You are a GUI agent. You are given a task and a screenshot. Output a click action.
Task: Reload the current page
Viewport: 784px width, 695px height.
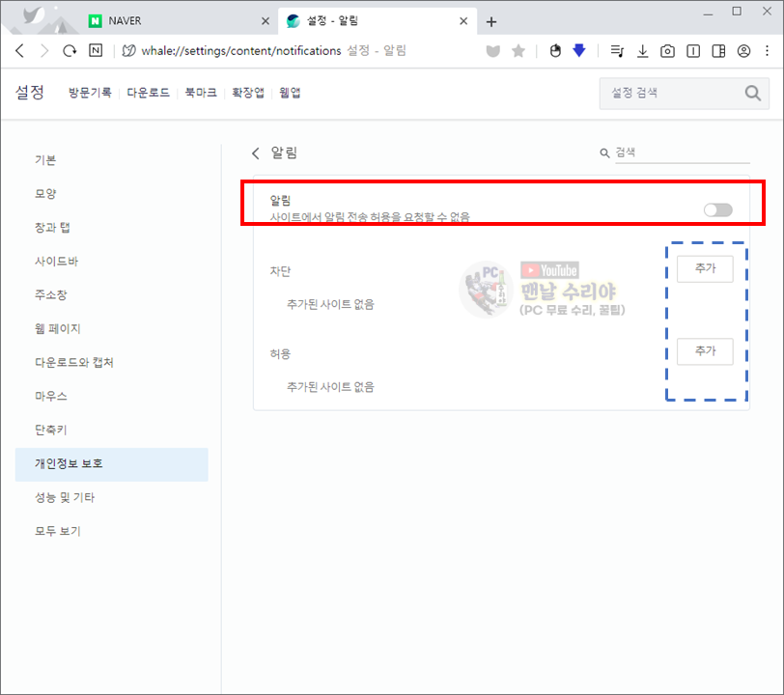click(70, 50)
